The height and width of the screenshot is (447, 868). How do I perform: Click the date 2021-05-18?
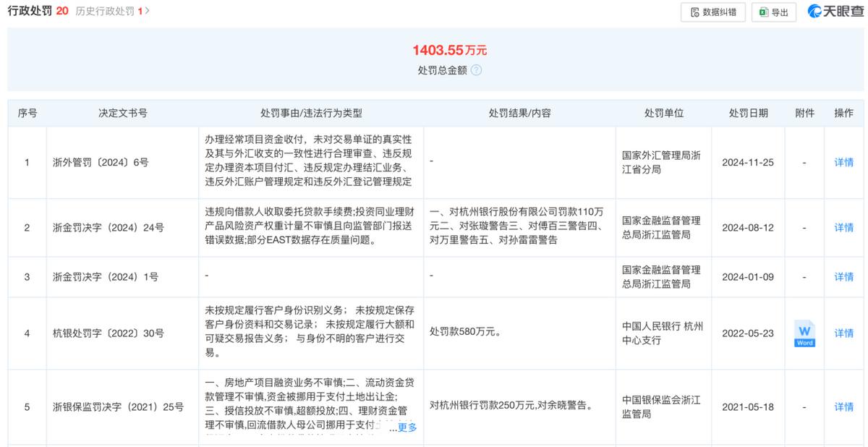click(748, 407)
